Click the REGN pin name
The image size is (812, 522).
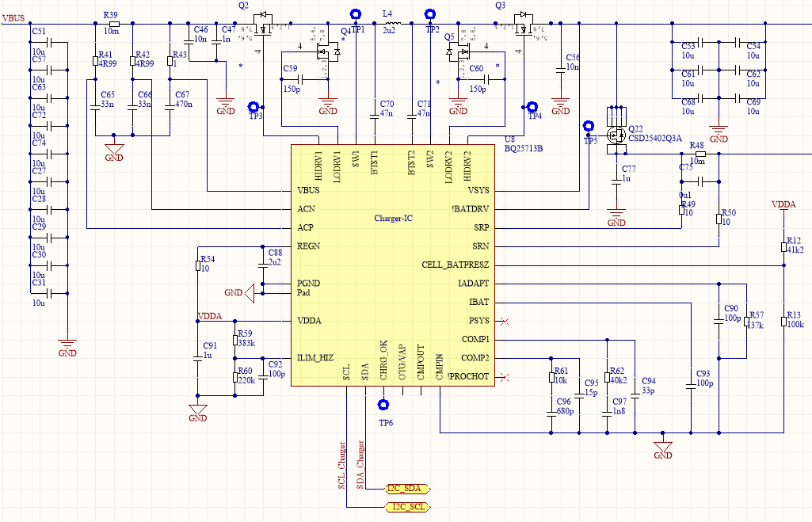pos(309,246)
